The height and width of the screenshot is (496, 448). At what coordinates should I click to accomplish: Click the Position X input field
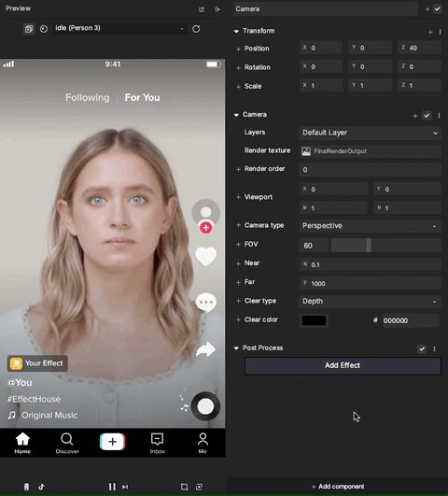[321, 48]
